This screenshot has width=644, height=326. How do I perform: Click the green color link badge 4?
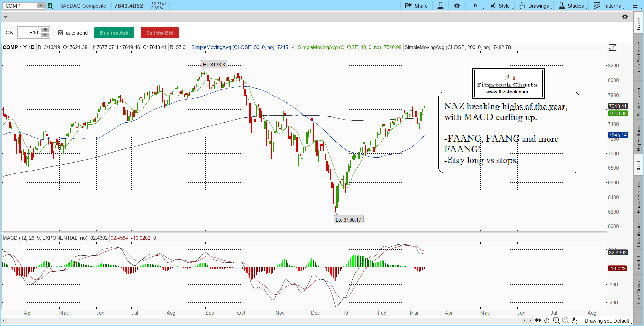(50, 6)
